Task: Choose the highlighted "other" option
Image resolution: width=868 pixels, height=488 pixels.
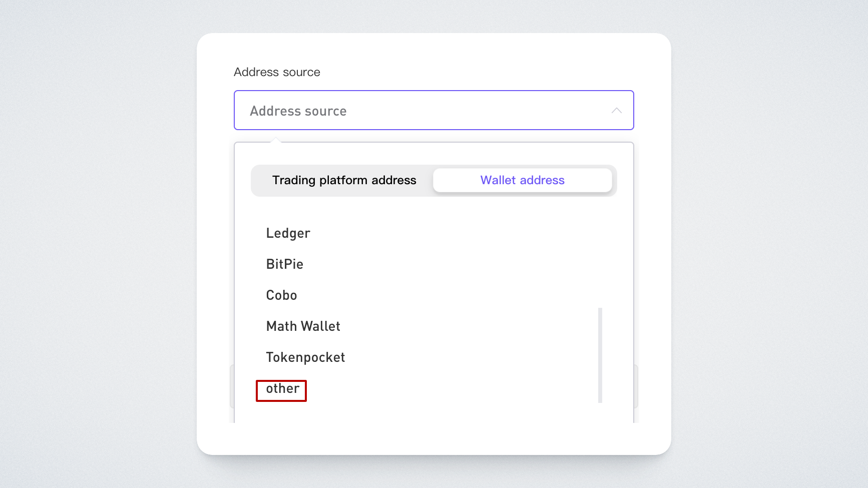Action: 282,389
